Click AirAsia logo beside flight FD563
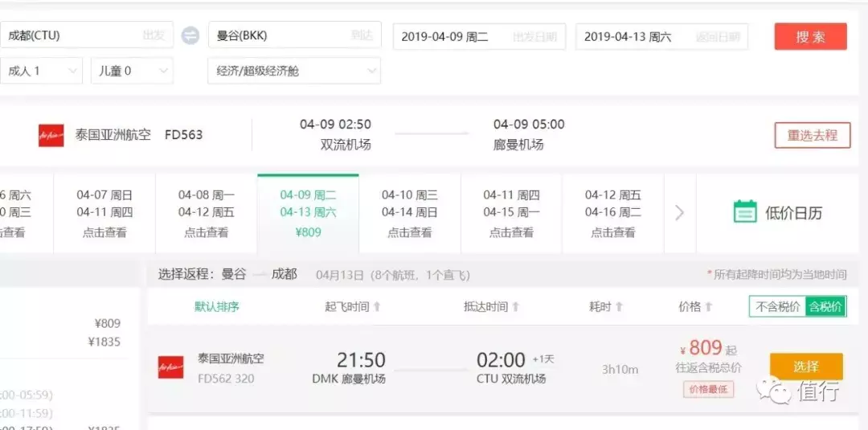This screenshot has height=430, width=868. [51, 135]
